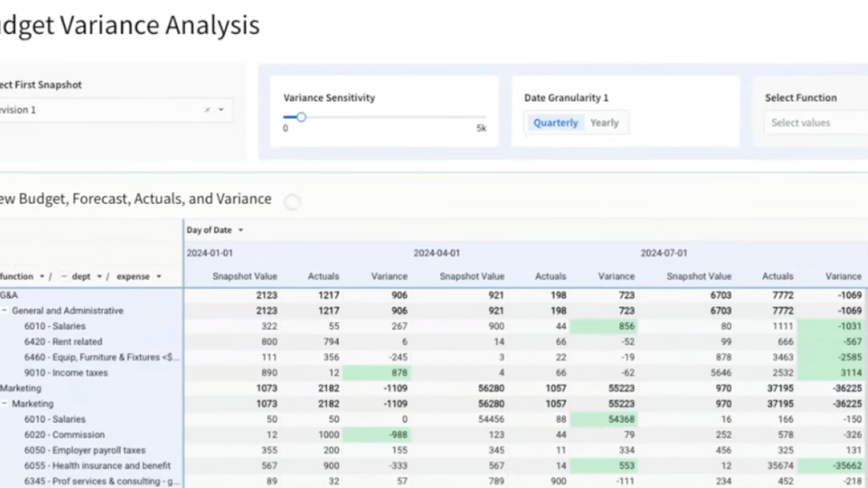868x488 pixels.
Task: Click Variance header under 2024-04-01
Action: pyautogui.click(x=616, y=277)
